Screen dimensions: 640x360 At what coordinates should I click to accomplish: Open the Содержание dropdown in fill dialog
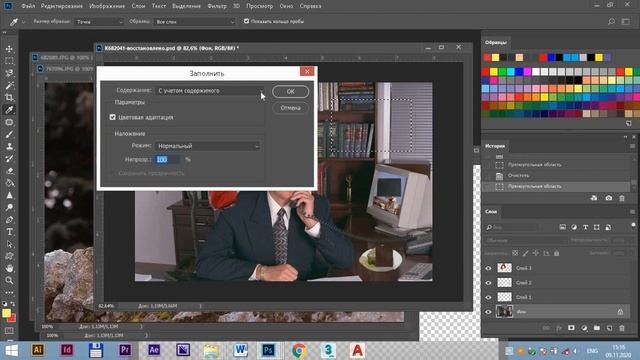pos(210,91)
